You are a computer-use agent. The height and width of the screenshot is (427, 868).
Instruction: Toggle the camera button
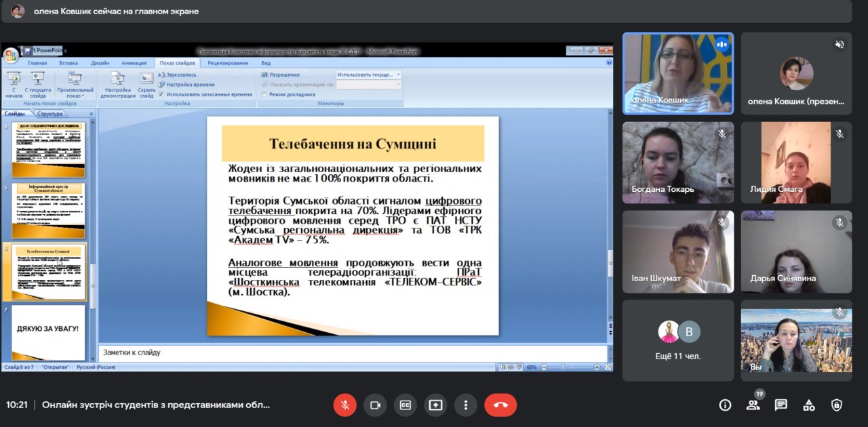click(x=375, y=405)
